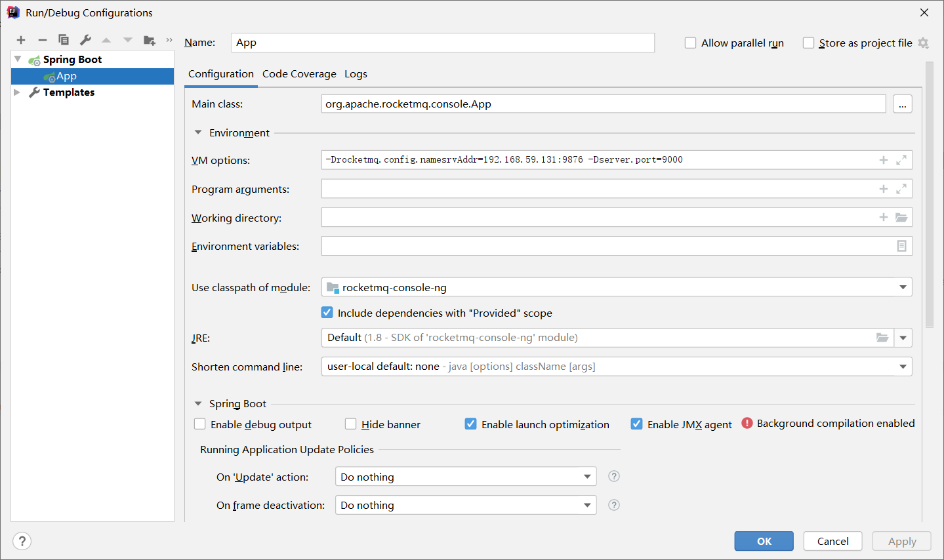Confirm with OK button
Screen dimensions: 944x560
coord(764,541)
